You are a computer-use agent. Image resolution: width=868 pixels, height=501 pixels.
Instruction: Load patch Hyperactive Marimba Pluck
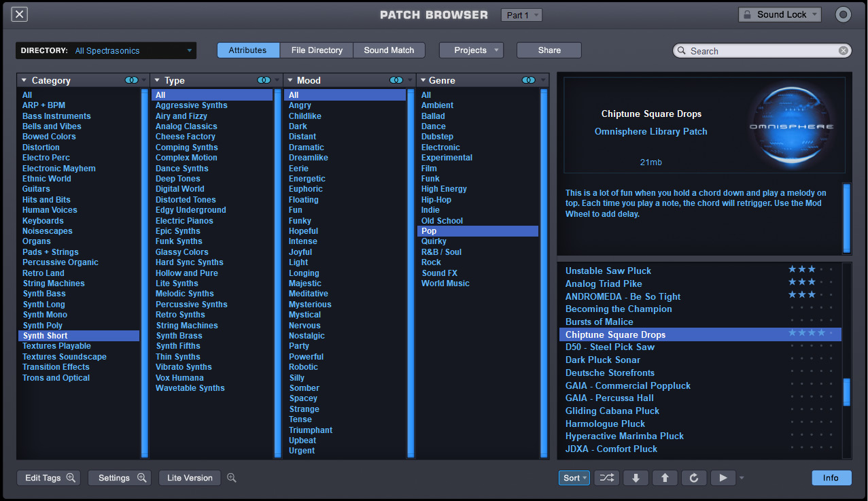coord(625,436)
